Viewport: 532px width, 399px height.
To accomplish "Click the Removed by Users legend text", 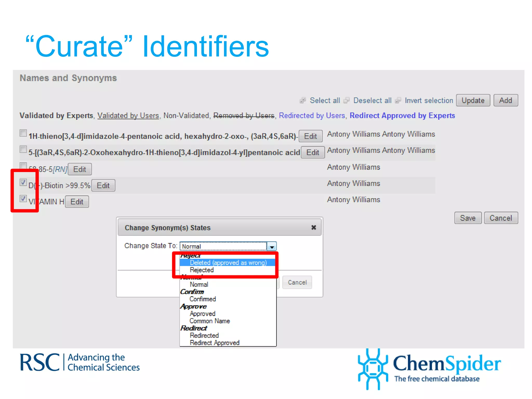I will 244,116.
